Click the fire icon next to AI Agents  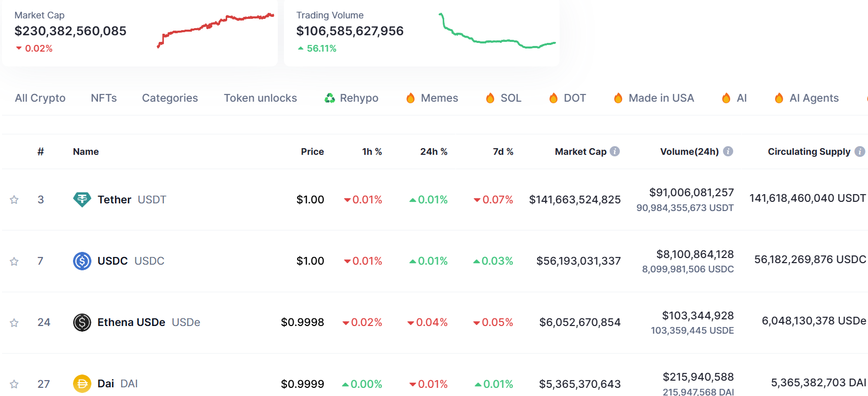(780, 98)
